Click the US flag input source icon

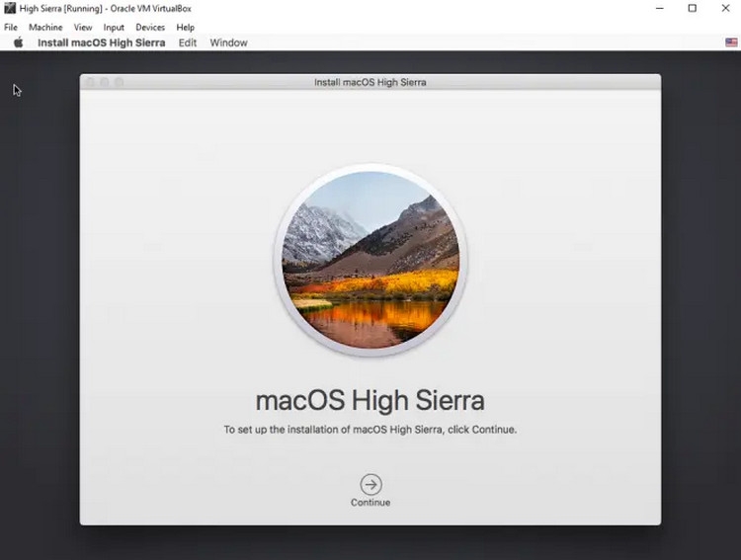click(731, 42)
